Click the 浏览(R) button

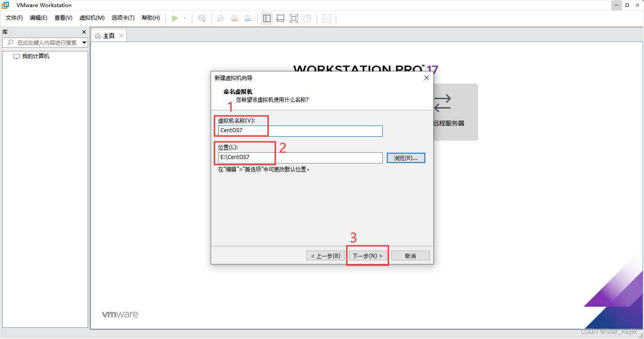(406, 158)
